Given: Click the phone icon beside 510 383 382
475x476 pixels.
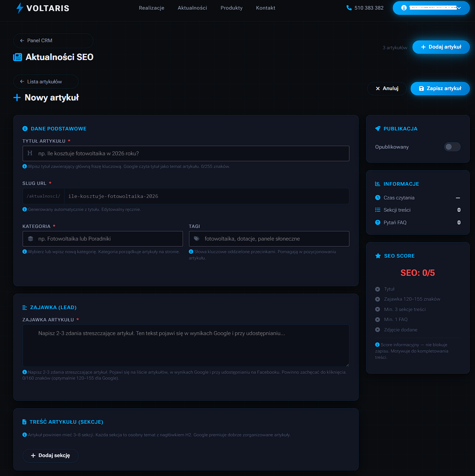Looking at the screenshot, I should pos(349,8).
